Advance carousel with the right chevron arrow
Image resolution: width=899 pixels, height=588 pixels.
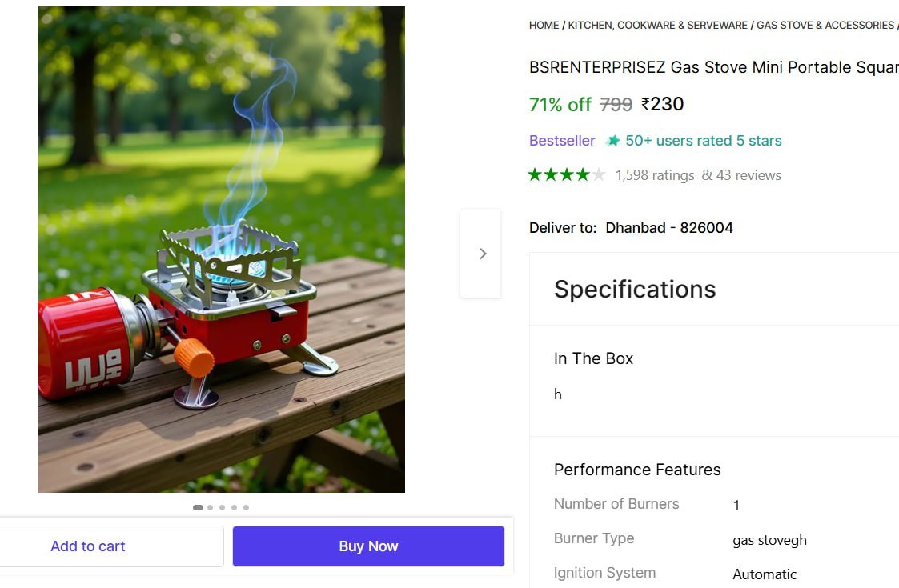coord(481,253)
